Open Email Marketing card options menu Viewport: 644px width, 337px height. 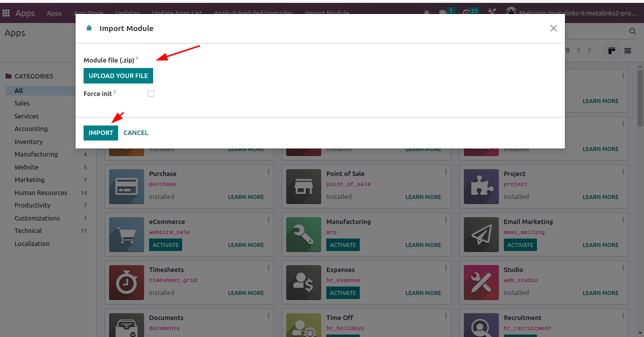click(623, 219)
